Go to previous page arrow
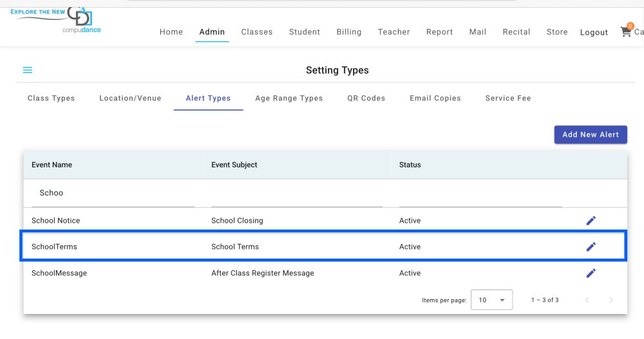 coord(587,300)
